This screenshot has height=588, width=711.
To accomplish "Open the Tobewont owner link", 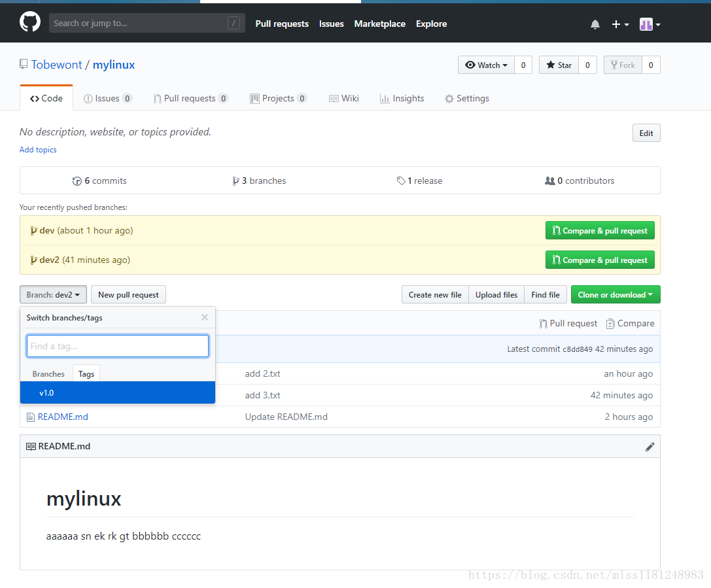I will pos(57,65).
